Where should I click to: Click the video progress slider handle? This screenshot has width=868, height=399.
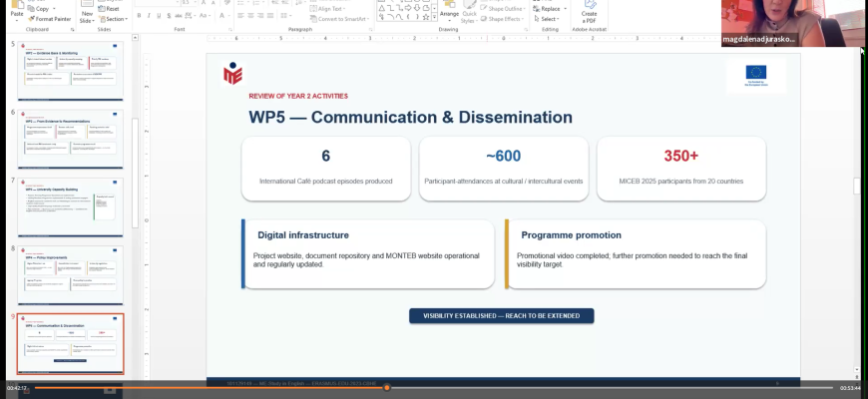[x=386, y=387]
